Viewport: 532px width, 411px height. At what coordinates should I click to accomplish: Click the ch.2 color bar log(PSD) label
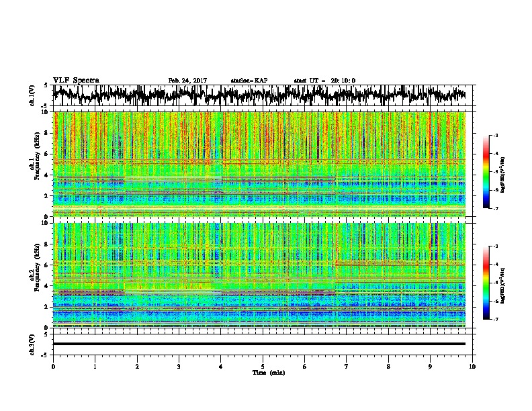click(x=502, y=285)
